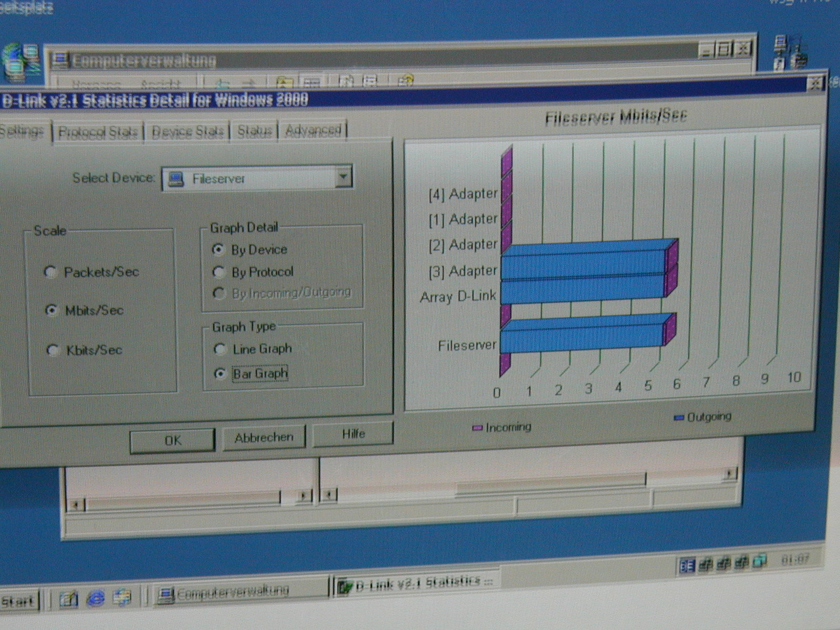The image size is (840, 630).
Task: Click the '[2] Adapter' chart label
Action: [x=463, y=245]
